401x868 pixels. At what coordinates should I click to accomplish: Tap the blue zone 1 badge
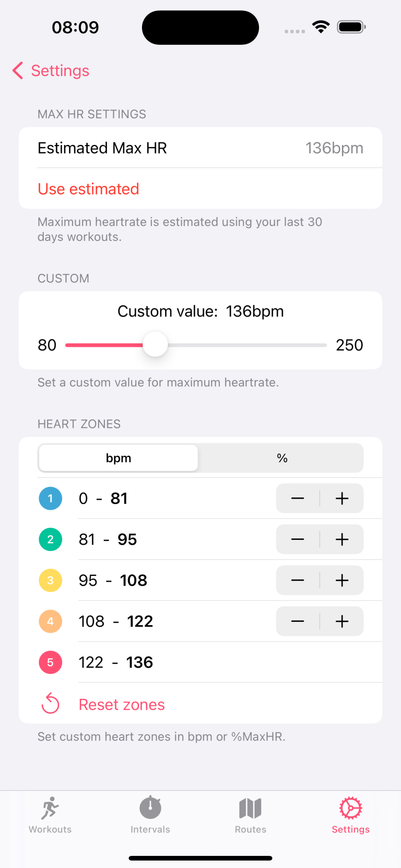coord(50,498)
